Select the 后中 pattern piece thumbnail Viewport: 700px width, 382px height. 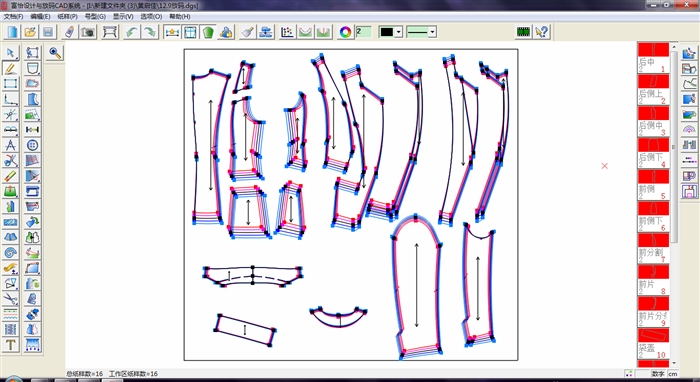pyautogui.click(x=654, y=58)
